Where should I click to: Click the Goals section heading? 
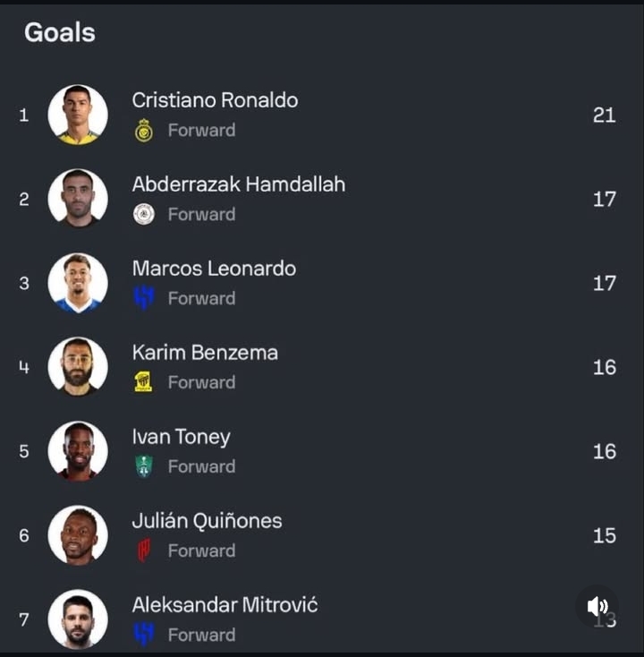pyautogui.click(x=59, y=33)
